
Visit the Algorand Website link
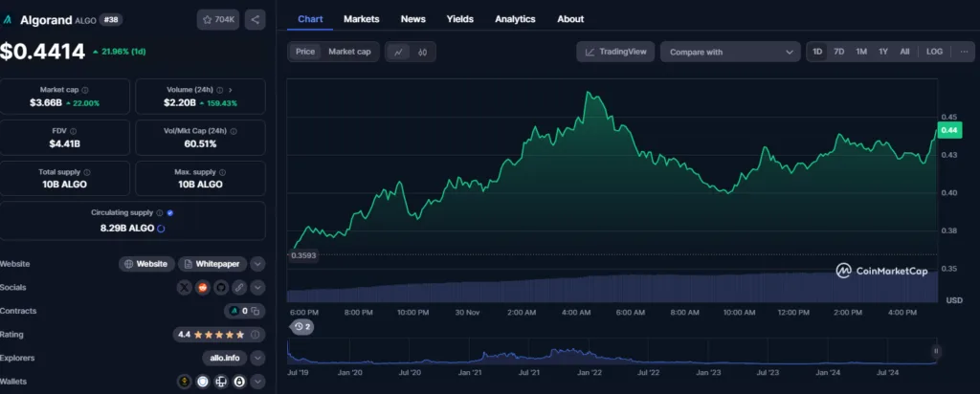tap(146, 264)
